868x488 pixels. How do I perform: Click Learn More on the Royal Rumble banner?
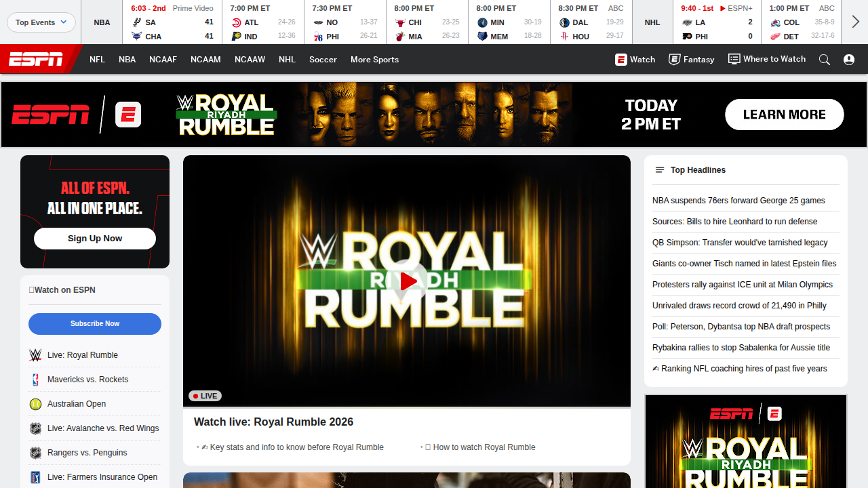(x=784, y=115)
